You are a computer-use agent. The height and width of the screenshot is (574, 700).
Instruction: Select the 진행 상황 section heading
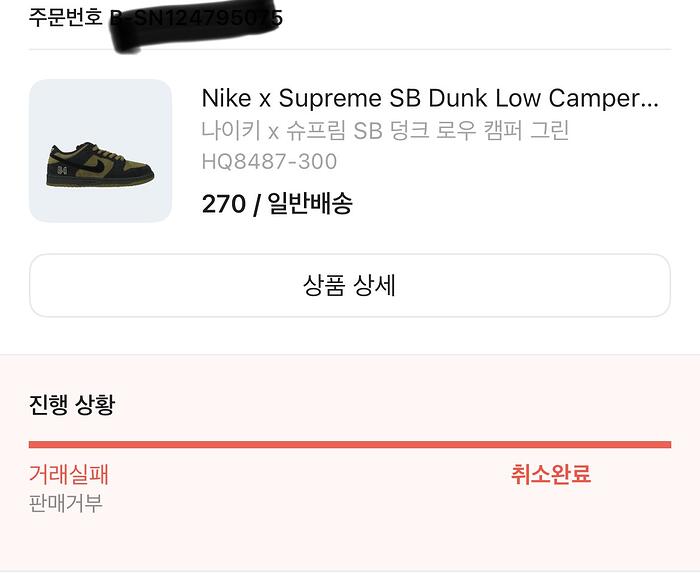[72, 405]
